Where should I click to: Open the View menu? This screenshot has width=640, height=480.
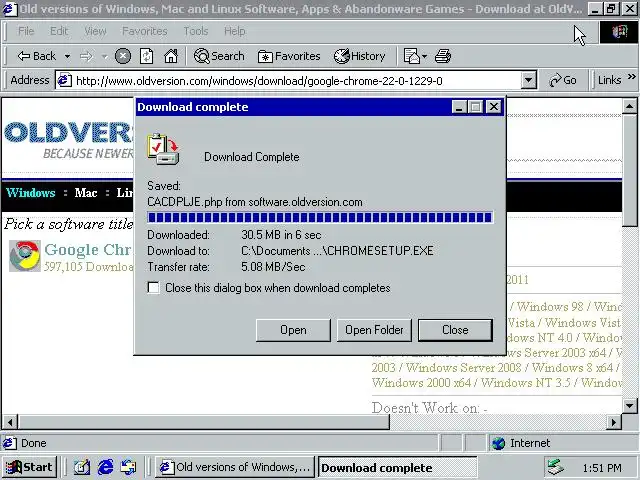(96, 31)
